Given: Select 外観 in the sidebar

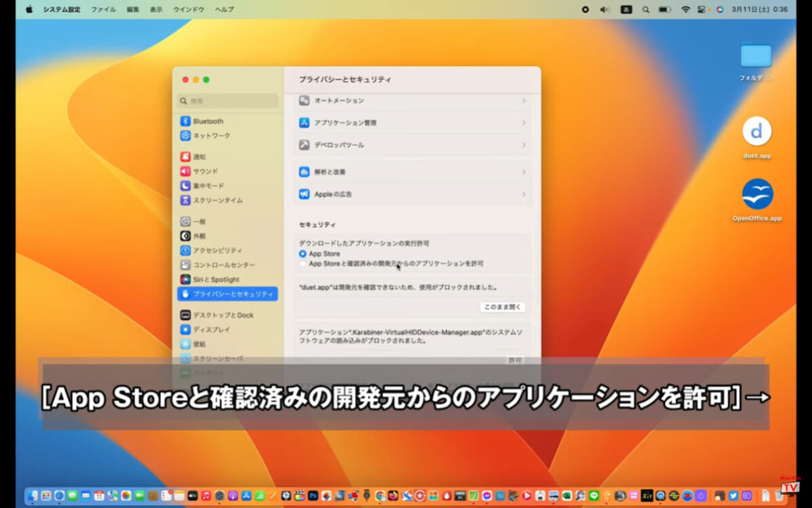Looking at the screenshot, I should (x=227, y=236).
